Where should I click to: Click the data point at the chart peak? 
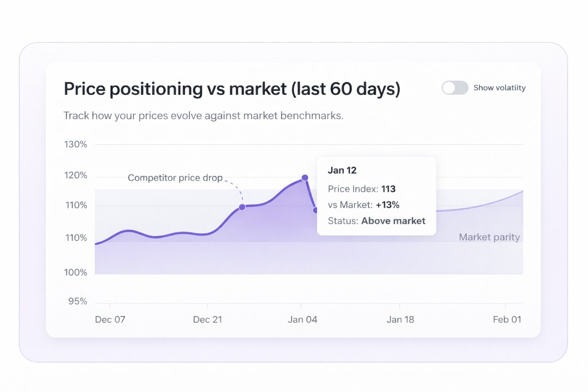tap(305, 178)
